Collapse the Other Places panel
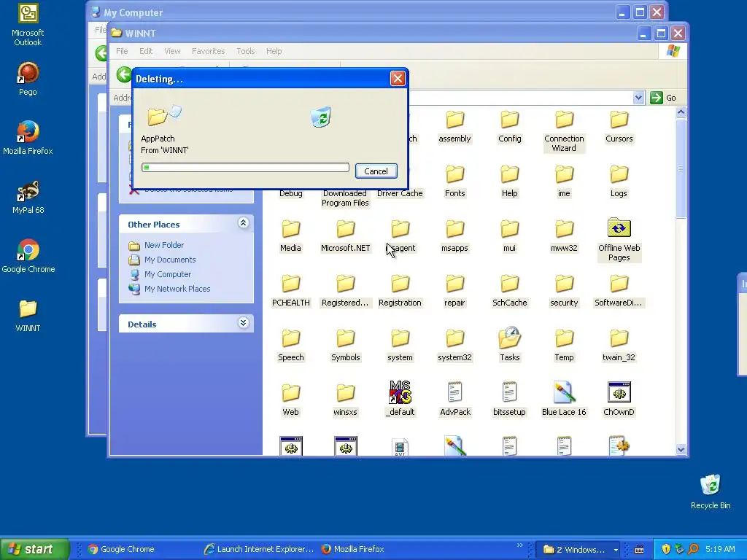 (x=243, y=223)
